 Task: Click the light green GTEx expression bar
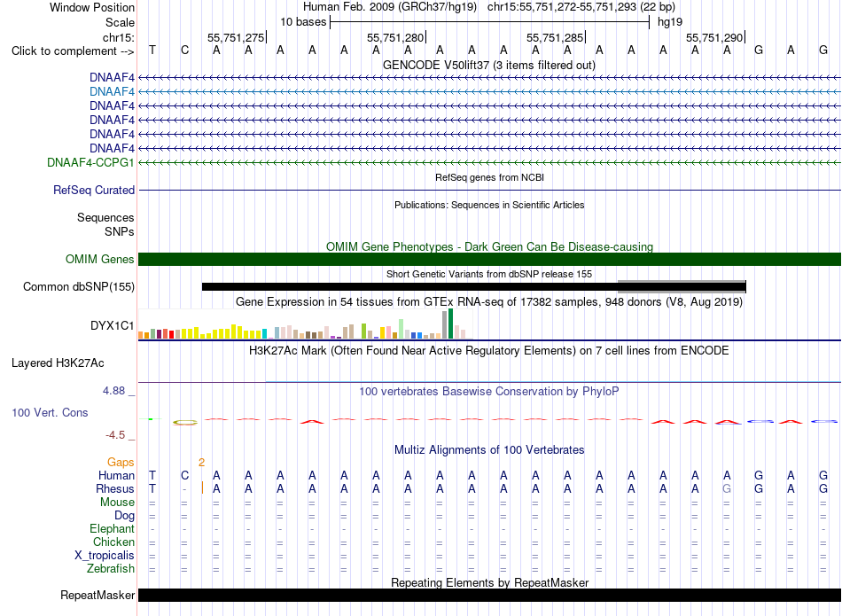point(402,329)
